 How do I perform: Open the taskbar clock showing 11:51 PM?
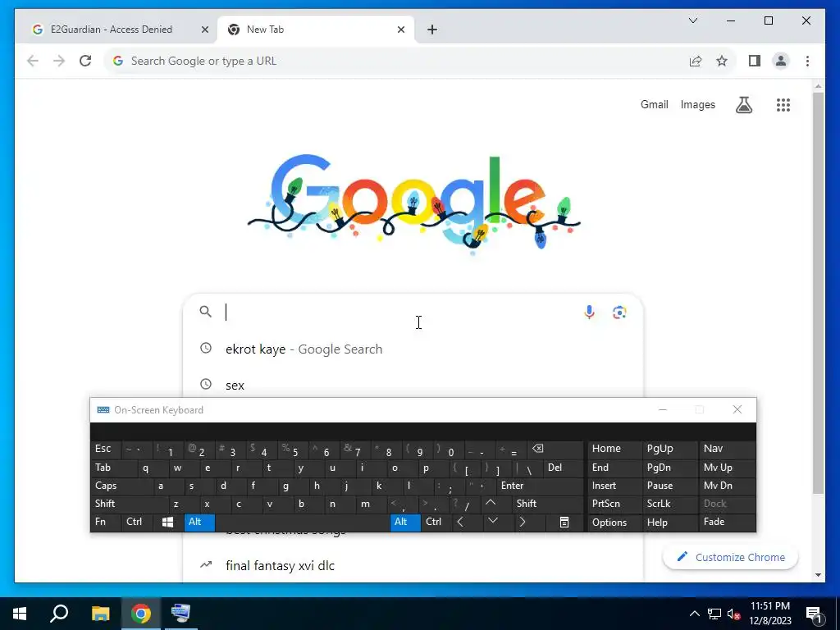[x=770, y=614]
